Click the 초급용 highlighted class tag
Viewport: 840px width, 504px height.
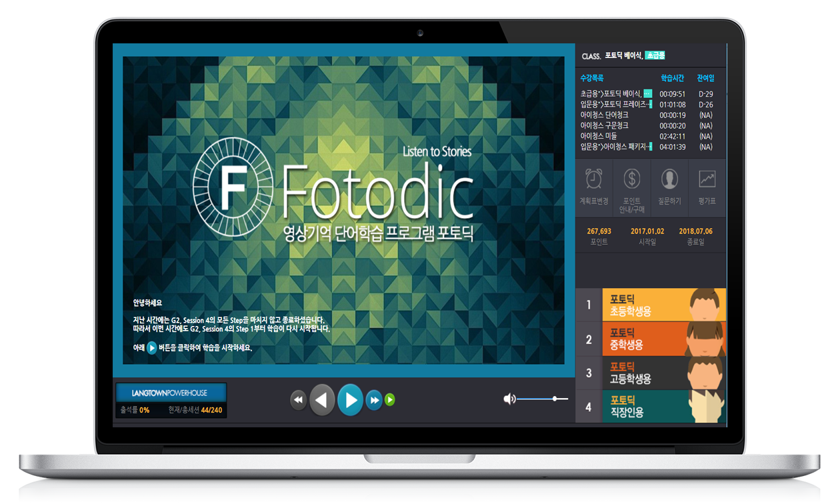(x=655, y=55)
